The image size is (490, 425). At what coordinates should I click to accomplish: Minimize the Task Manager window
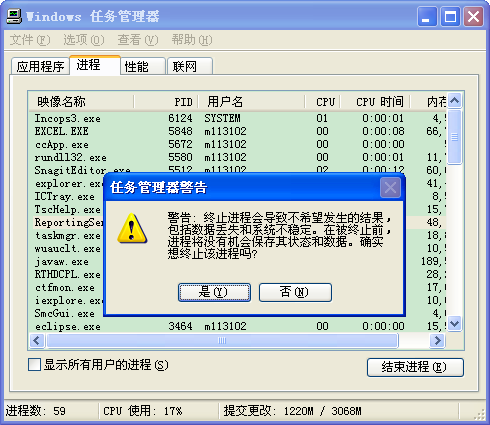427,16
